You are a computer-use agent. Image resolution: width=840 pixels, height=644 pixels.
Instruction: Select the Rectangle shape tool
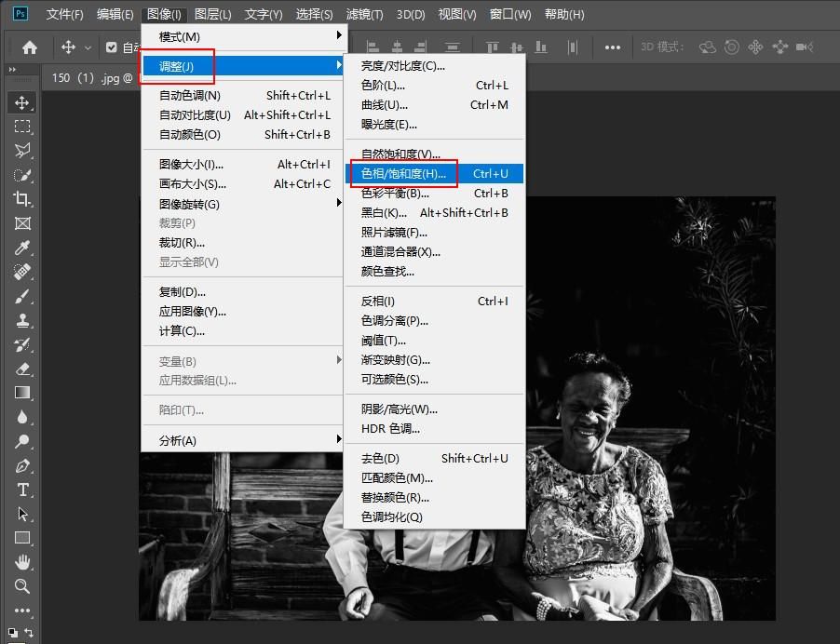pyautogui.click(x=22, y=538)
